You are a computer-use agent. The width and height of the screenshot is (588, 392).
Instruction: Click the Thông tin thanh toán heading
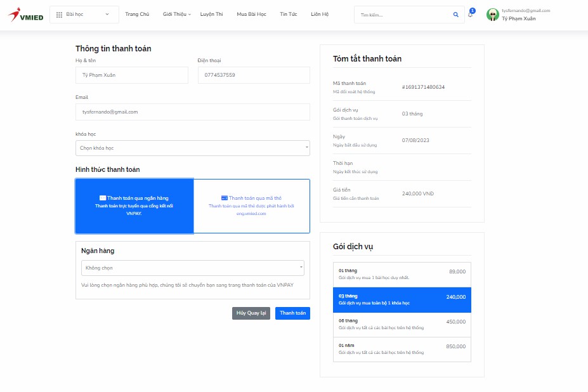point(114,49)
